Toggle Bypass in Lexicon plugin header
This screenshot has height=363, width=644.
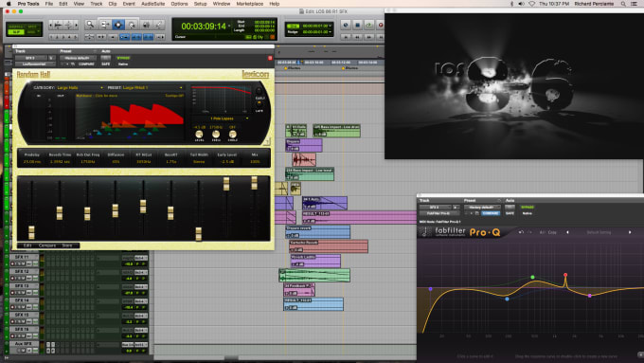123,58
